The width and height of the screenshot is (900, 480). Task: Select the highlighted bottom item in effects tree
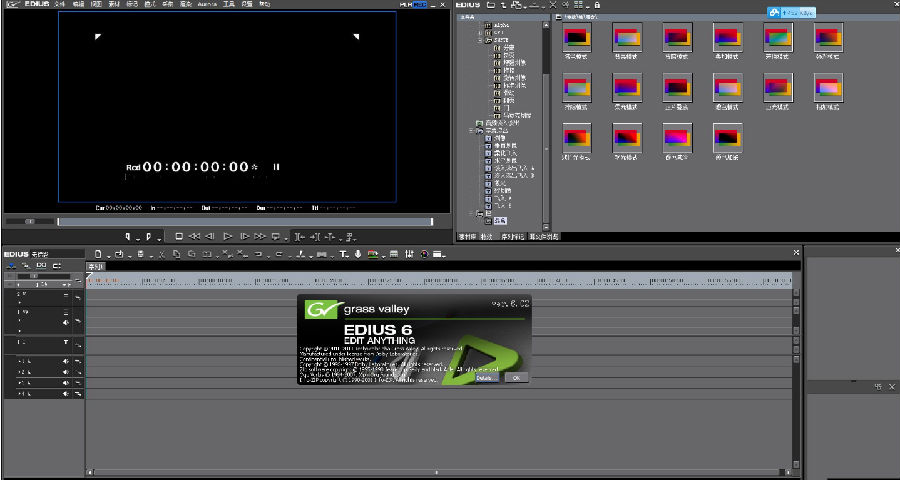coord(500,220)
